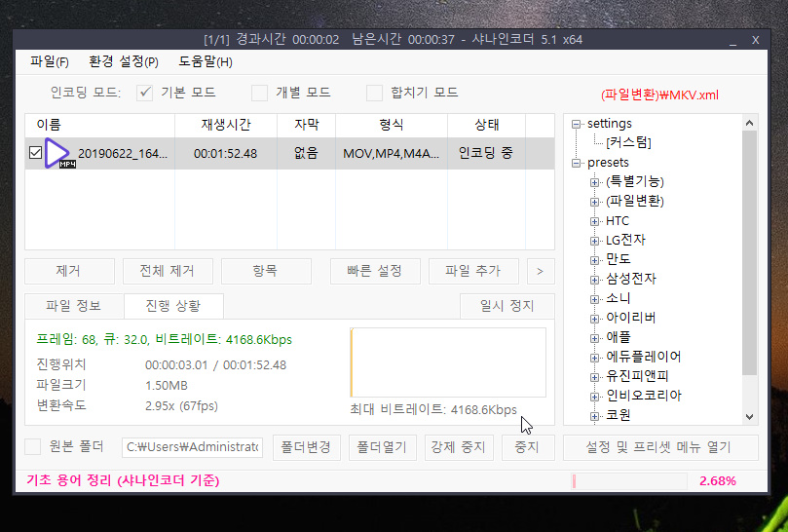The image size is (788, 532).
Task: Stop encoding with the 중지 button
Action: point(528,447)
